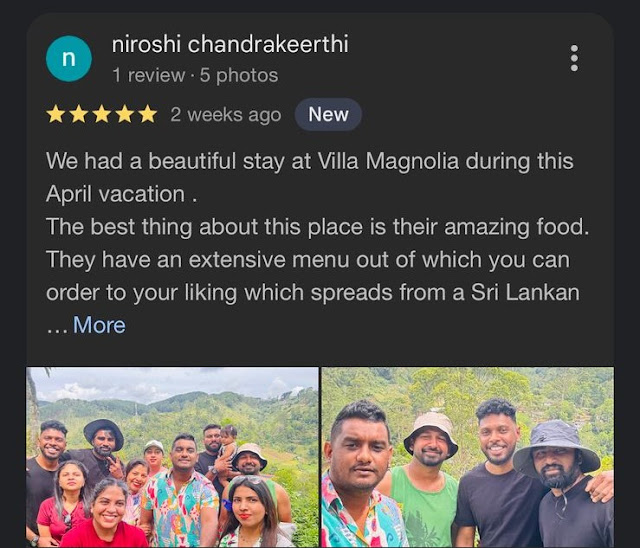Open the three-dot review options menu

tap(574, 58)
